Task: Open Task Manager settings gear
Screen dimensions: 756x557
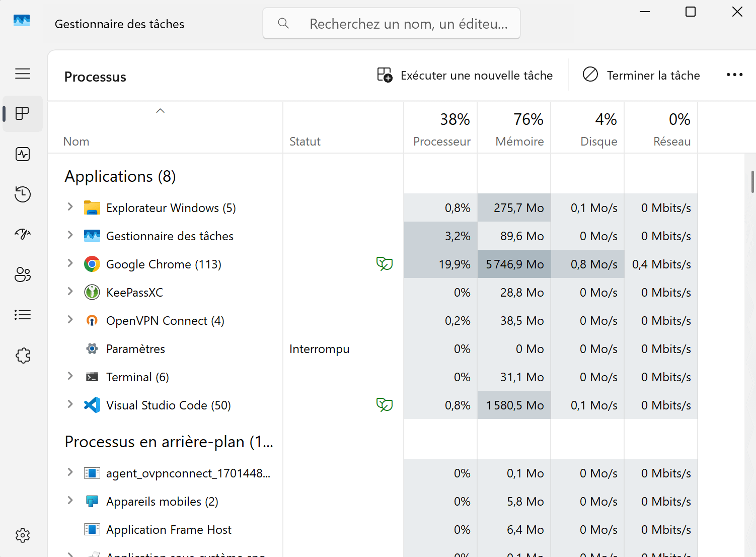Action: [23, 535]
